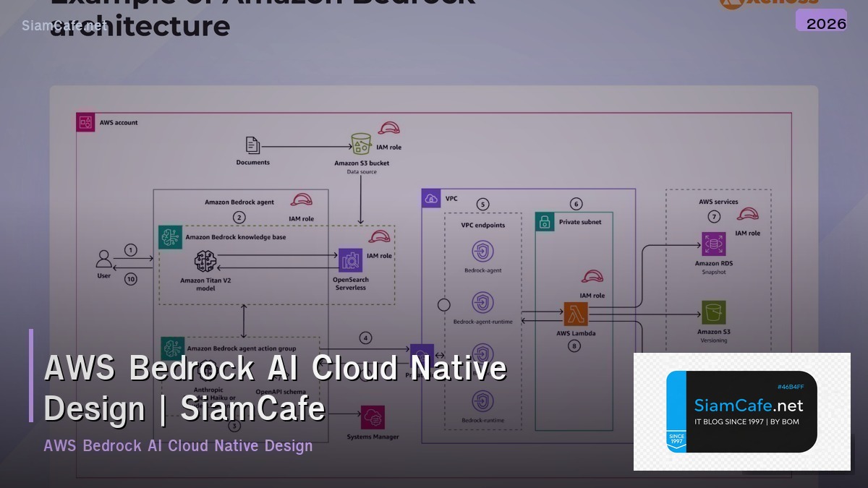Click the AWS account icon in the corner
The image size is (868, 488).
click(x=84, y=121)
